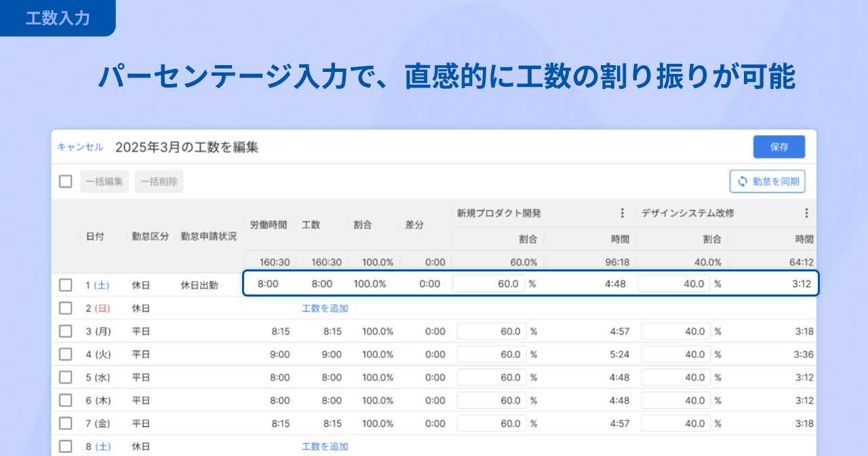The image size is (868, 456).
Task: Click the 新規プロダクト開発 project header
Action: click(499, 213)
